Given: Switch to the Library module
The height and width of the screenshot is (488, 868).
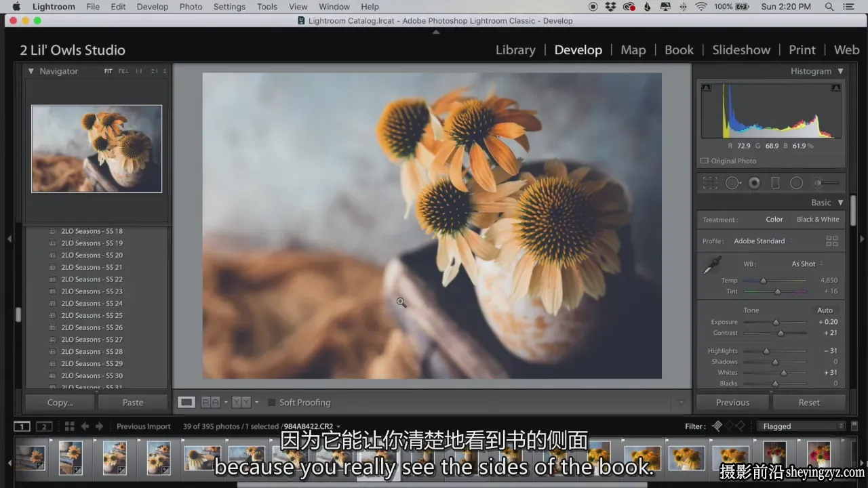Looking at the screenshot, I should (x=515, y=50).
